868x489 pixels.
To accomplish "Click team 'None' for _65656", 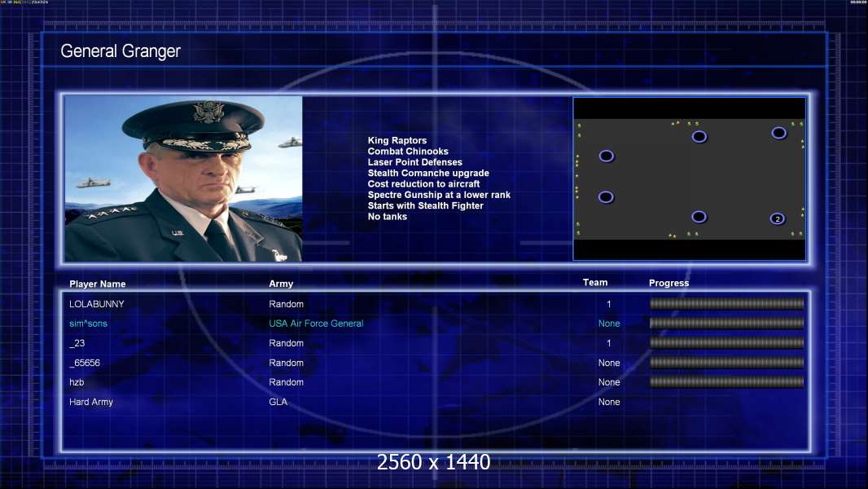I will pyautogui.click(x=609, y=363).
